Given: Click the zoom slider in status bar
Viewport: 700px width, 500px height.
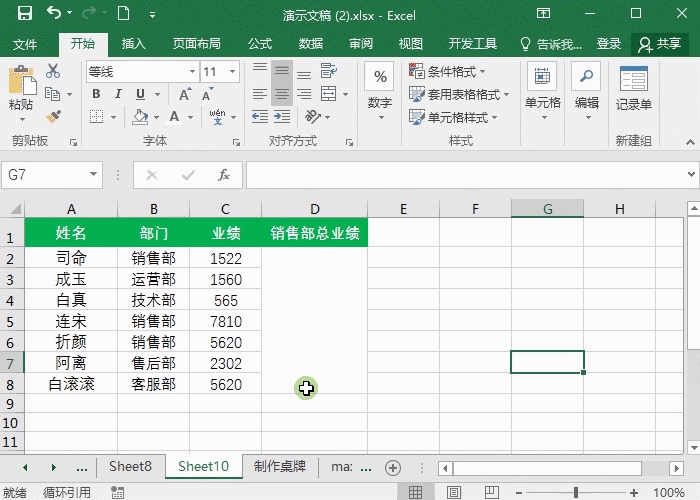Looking at the screenshot, I should 576,492.
